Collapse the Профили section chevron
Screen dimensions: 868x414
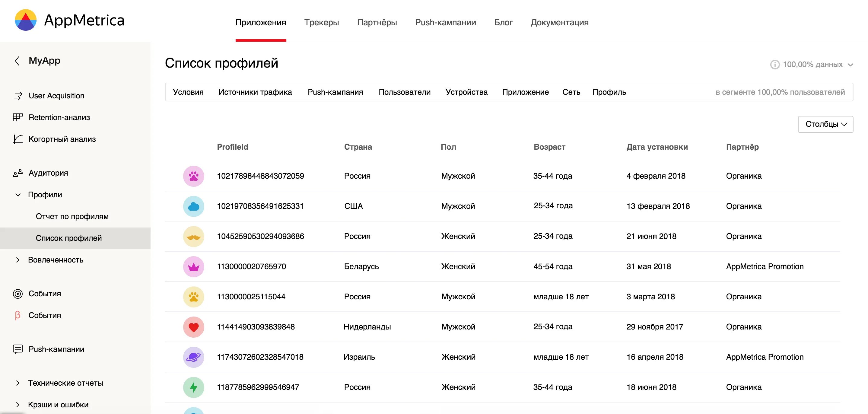[x=18, y=195]
